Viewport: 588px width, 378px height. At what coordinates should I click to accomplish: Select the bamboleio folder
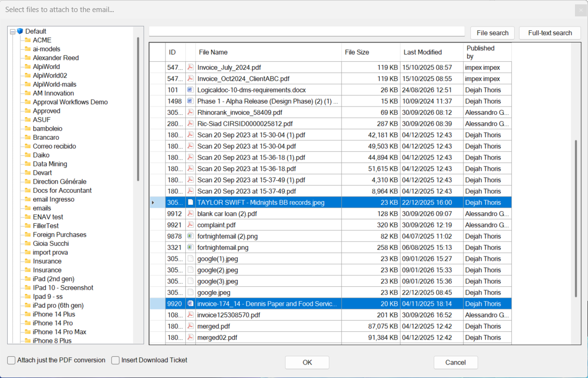pos(47,128)
